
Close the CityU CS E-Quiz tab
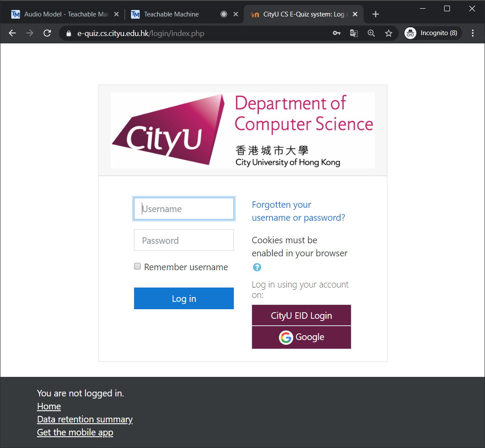point(355,14)
